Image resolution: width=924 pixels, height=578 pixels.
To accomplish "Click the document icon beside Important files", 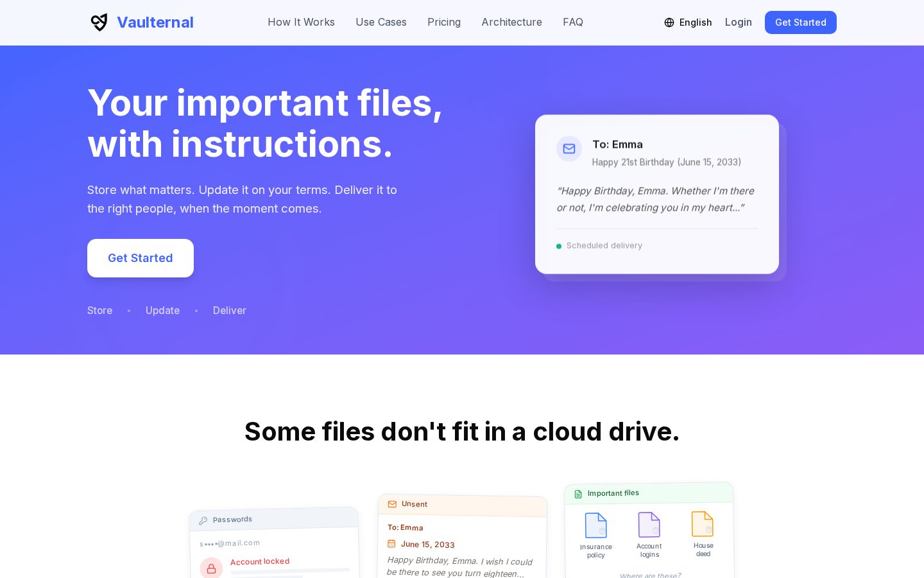I will pos(578,494).
